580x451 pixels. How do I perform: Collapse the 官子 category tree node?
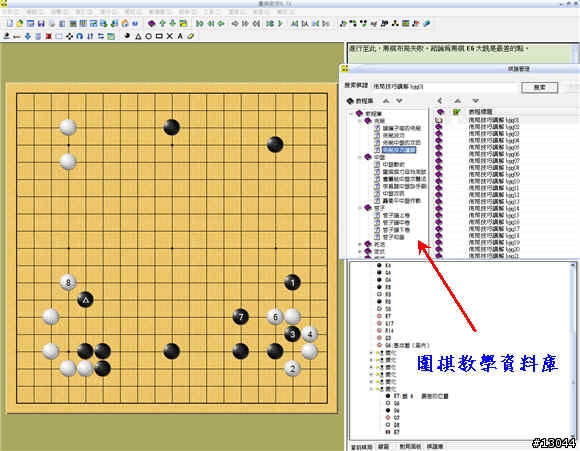coord(360,208)
